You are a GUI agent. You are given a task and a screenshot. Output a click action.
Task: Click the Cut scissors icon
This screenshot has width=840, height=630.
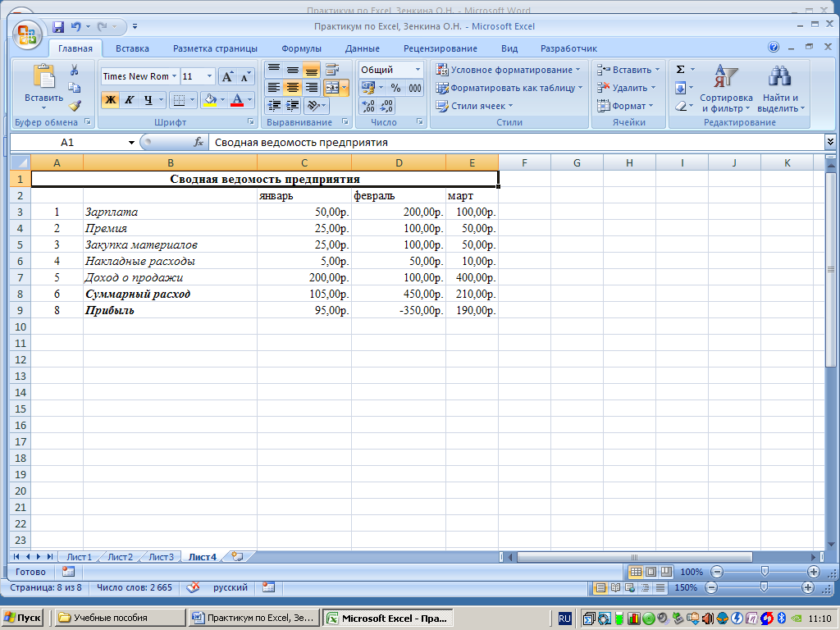coord(75,71)
